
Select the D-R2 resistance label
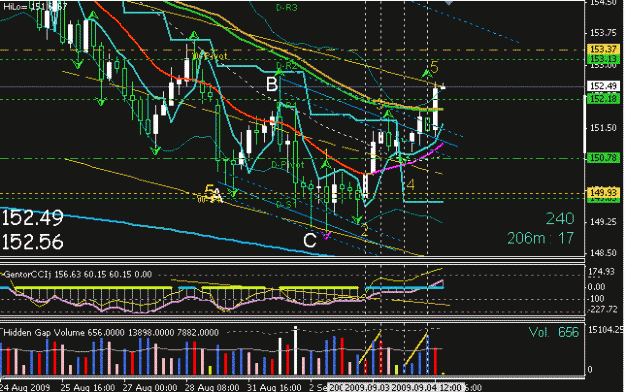287,66
